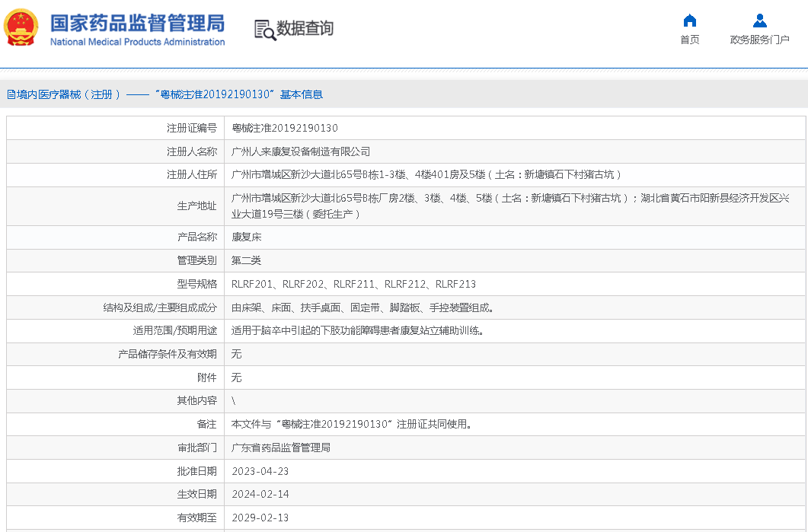Select expiry date 2029-02-13
Viewport: 808px width, 532px height.
[260, 518]
